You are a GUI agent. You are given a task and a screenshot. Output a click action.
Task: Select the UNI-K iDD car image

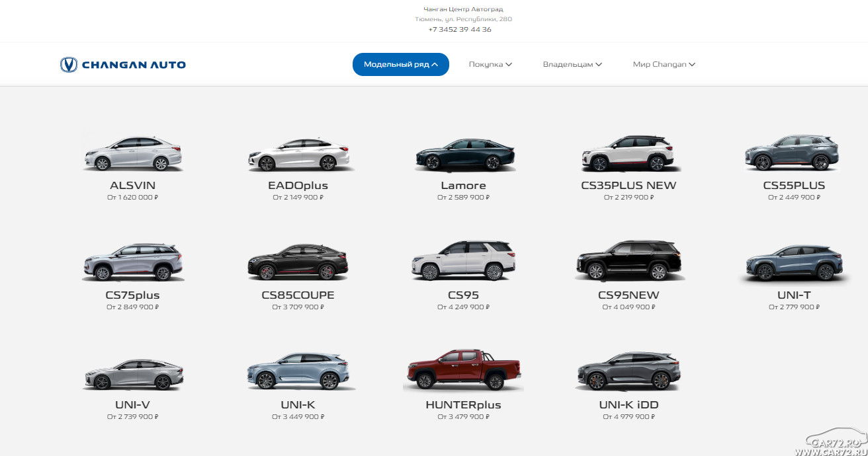click(629, 371)
